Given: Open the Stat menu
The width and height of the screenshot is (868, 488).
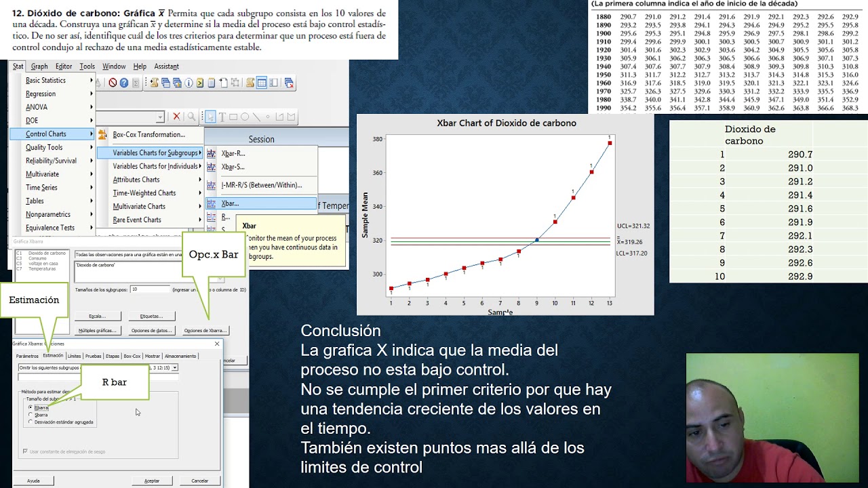Looking at the screenshot, I should pos(18,66).
